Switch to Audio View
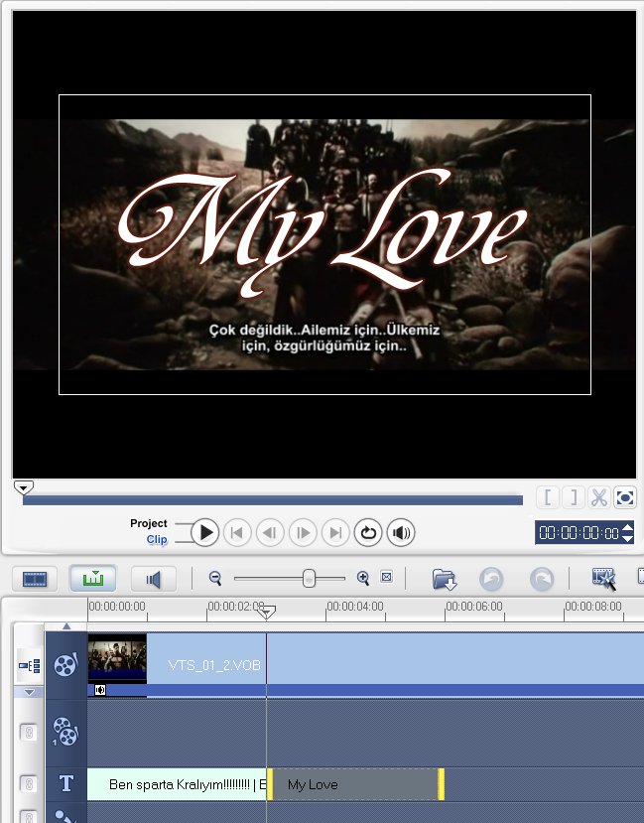644x823 pixels. tap(153, 579)
